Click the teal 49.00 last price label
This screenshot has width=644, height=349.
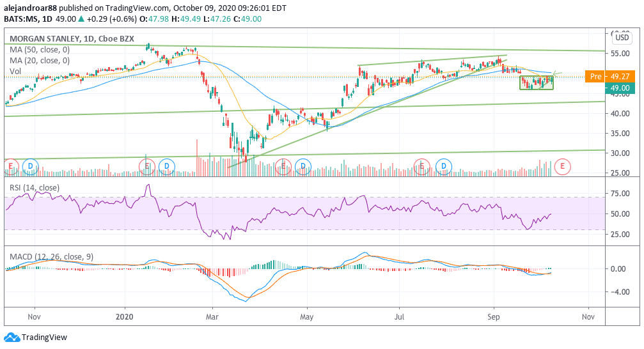point(620,88)
